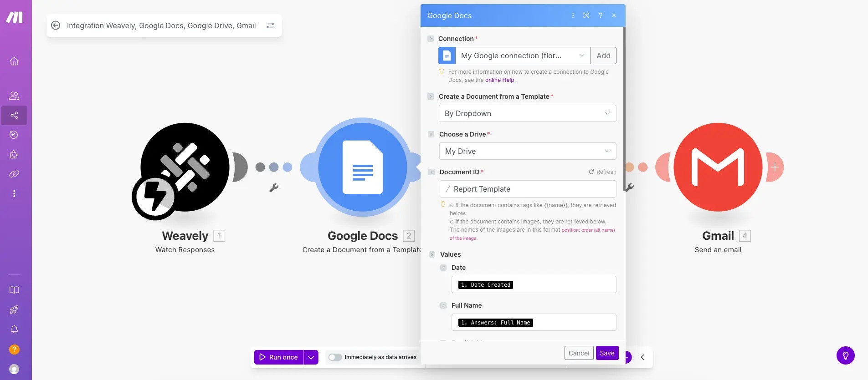Go to the Home dashboard icon
The image size is (868, 380).
point(14,61)
